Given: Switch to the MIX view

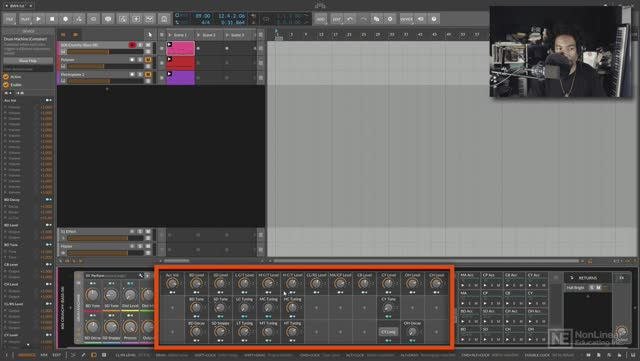Looking at the screenshot, I should [x=44, y=355].
